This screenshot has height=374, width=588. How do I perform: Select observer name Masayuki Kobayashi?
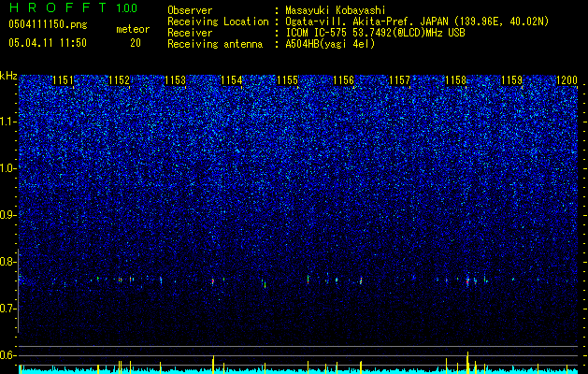click(x=336, y=10)
